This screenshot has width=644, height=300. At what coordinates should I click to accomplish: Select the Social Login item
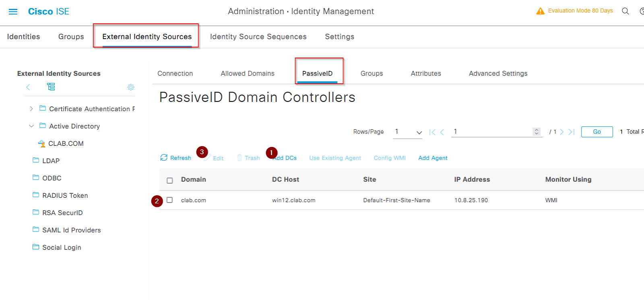(x=62, y=247)
